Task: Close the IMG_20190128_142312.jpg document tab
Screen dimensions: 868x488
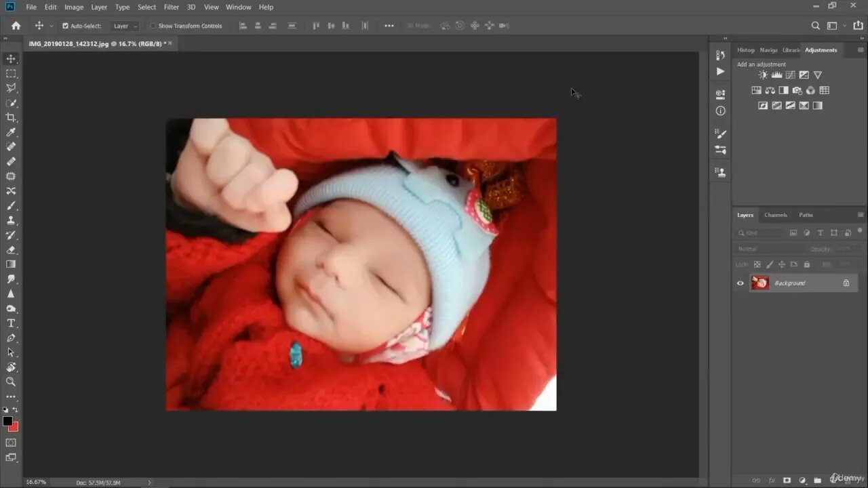Action: pos(170,43)
